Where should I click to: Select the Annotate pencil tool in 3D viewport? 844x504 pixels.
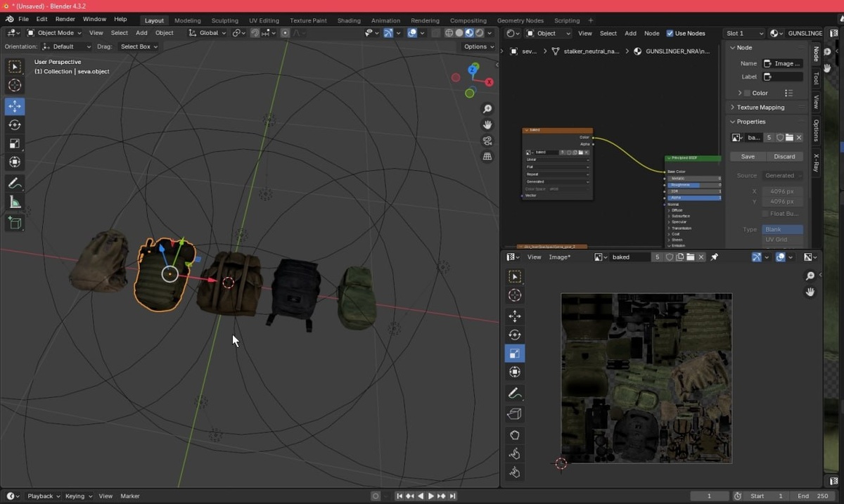[15, 183]
